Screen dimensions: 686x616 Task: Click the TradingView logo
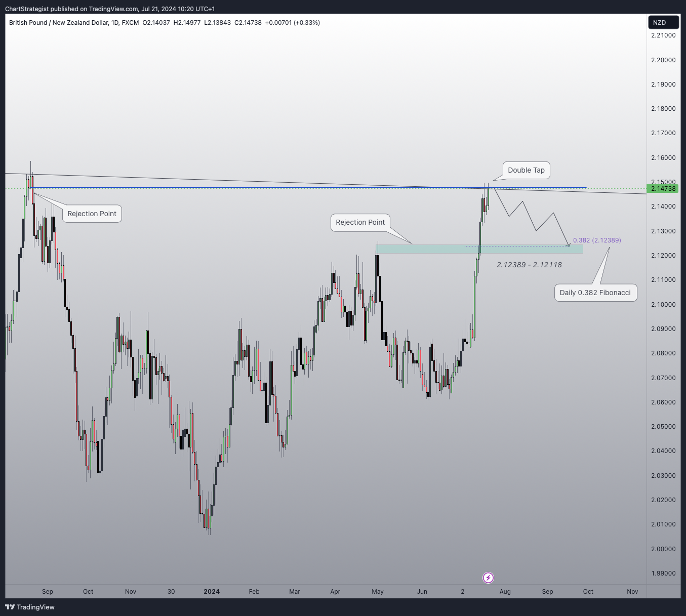coord(30,607)
